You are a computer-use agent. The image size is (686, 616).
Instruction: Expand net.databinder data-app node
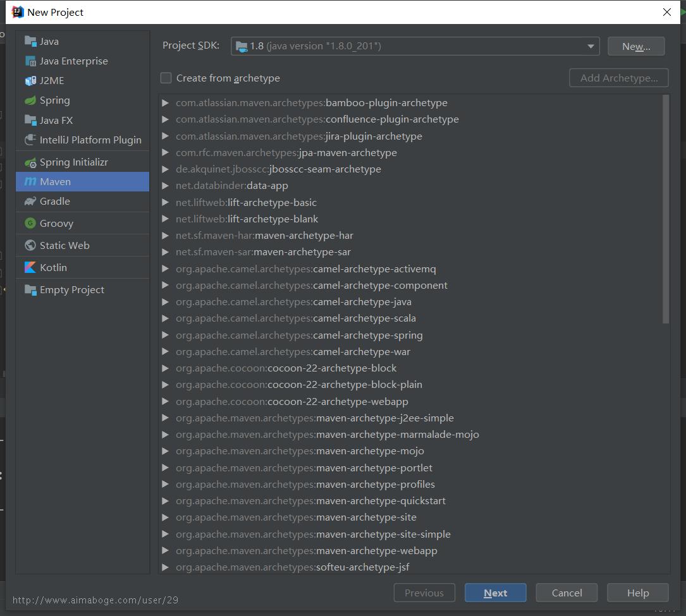pos(165,186)
